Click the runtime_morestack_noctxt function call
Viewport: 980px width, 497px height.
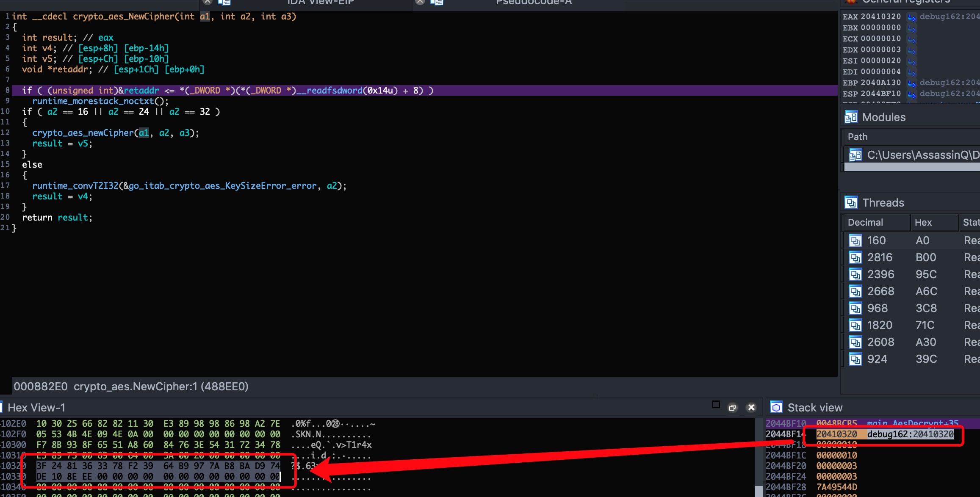(93, 101)
